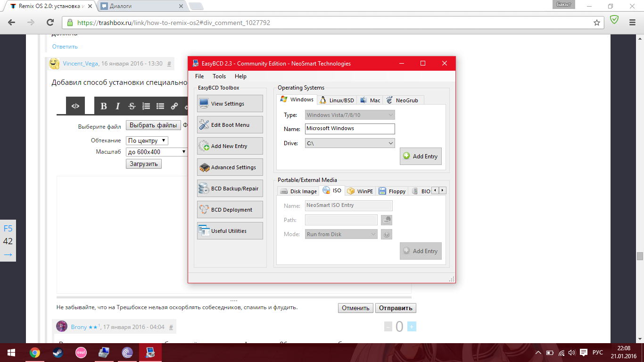Click Отменить to cancel the comment

coord(355,308)
